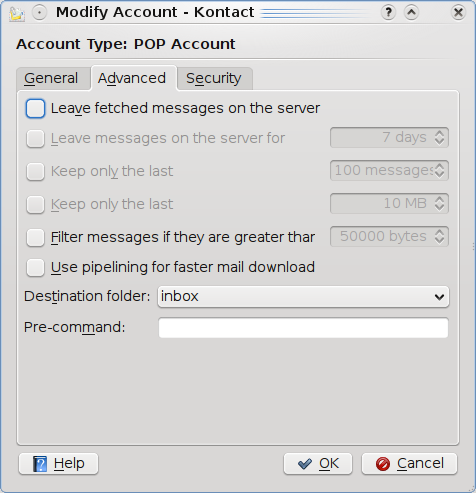This screenshot has height=493, width=476.
Task: Open the Destination folder dropdown
Action: [303, 297]
